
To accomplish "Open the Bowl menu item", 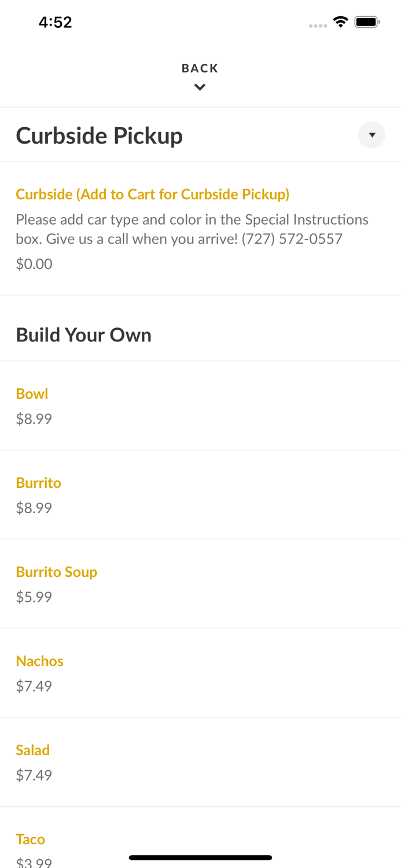I will coord(32,393).
